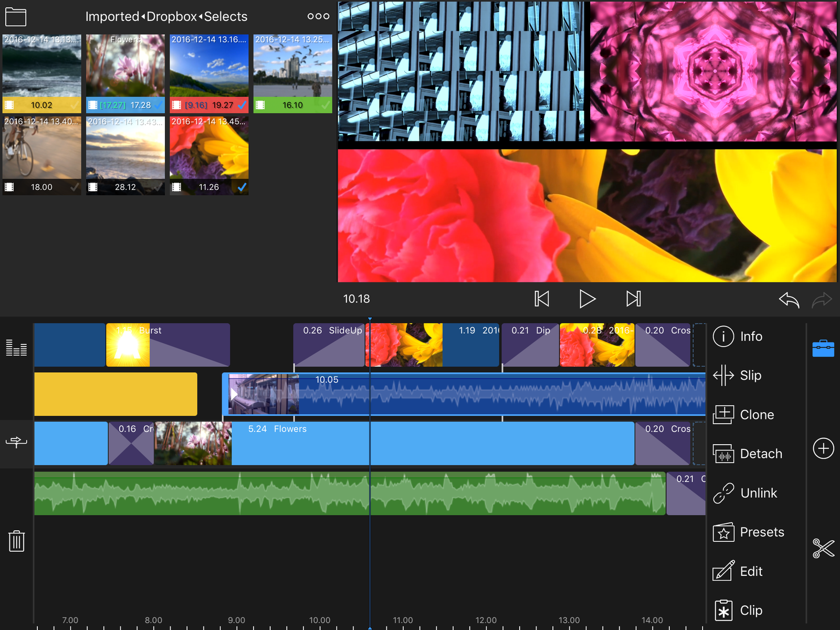This screenshot has height=630, width=840.
Task: Choose the Slip tool
Action: pos(737,375)
